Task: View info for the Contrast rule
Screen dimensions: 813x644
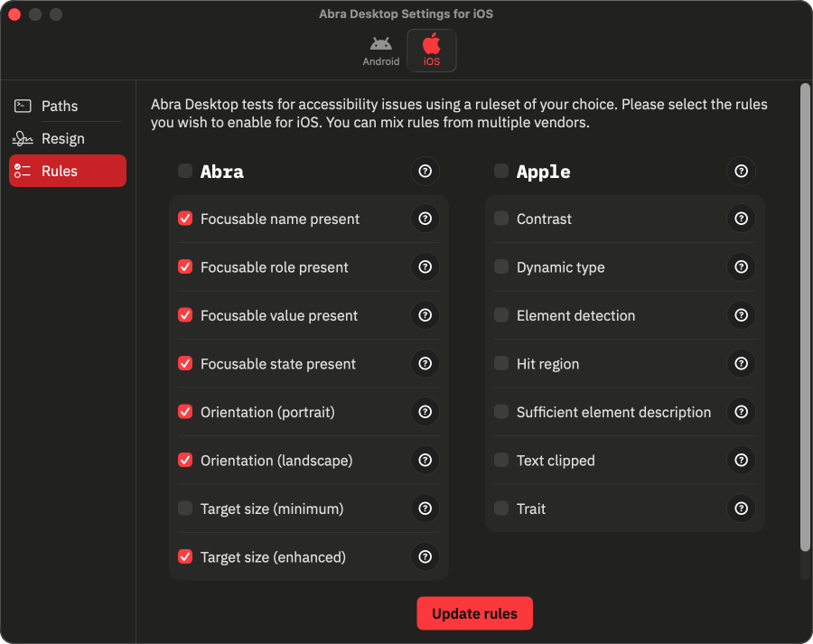Action: 741,219
